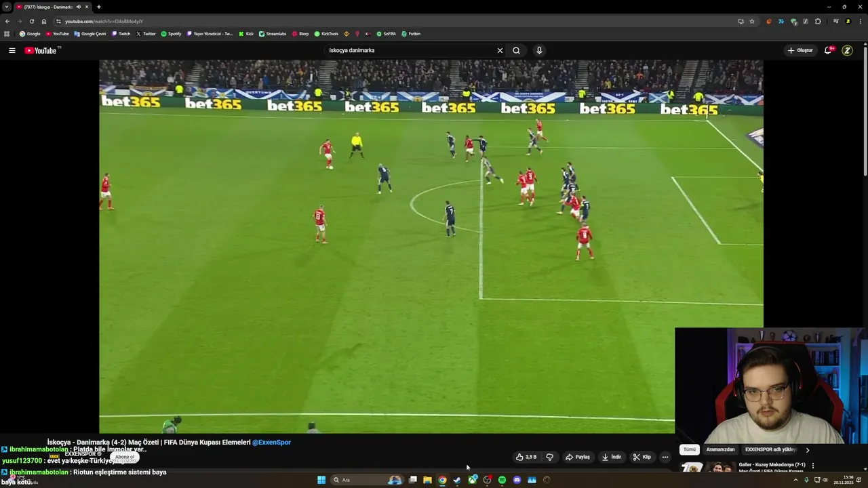Select the EXXENSPOR adlı yükleyen chip
The width and height of the screenshot is (868, 488).
point(771,449)
